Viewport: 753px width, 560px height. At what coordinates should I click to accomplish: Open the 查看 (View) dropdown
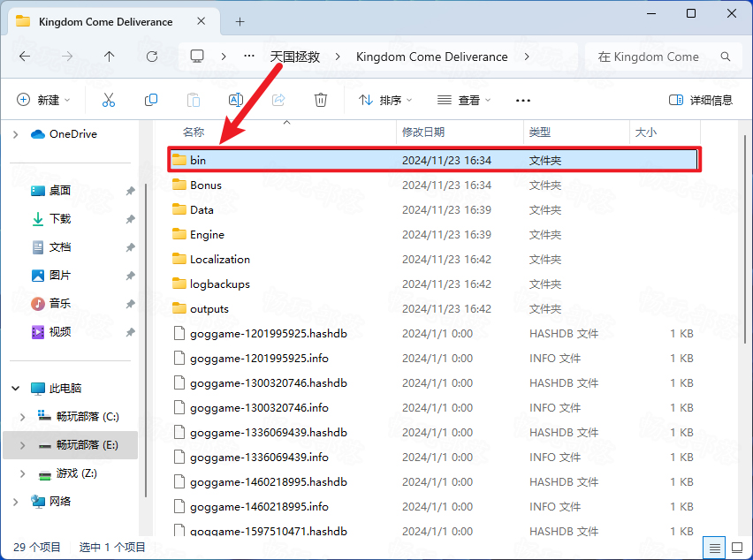click(464, 100)
